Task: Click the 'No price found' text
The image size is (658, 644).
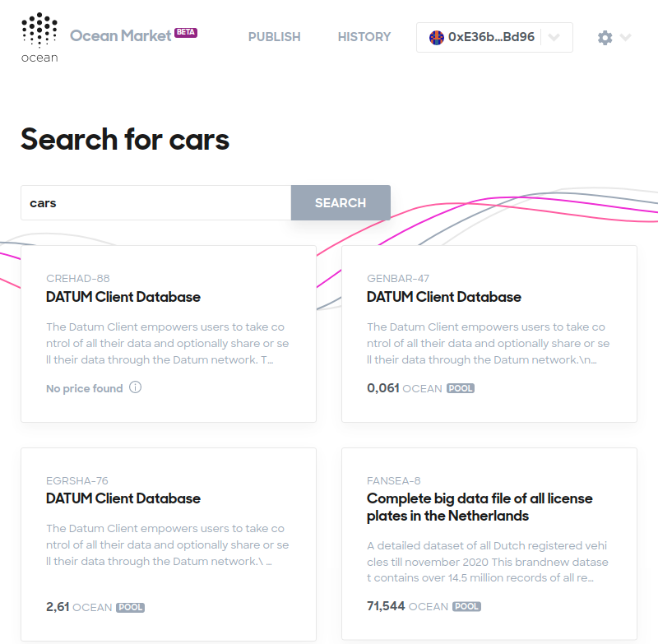Action: click(85, 388)
